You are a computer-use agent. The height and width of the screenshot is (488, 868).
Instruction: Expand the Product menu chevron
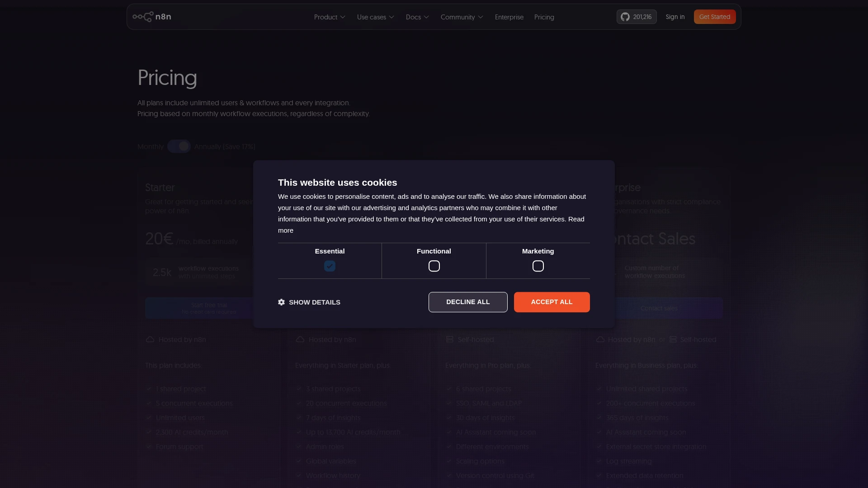point(343,17)
